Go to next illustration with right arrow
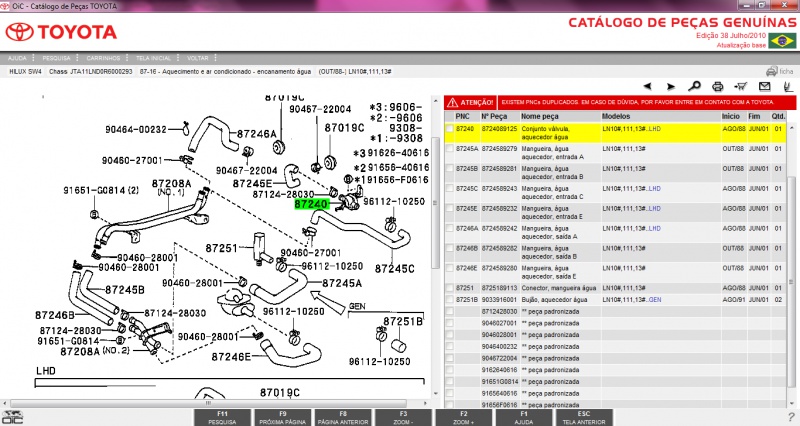This screenshot has height=426, width=800. (x=671, y=86)
